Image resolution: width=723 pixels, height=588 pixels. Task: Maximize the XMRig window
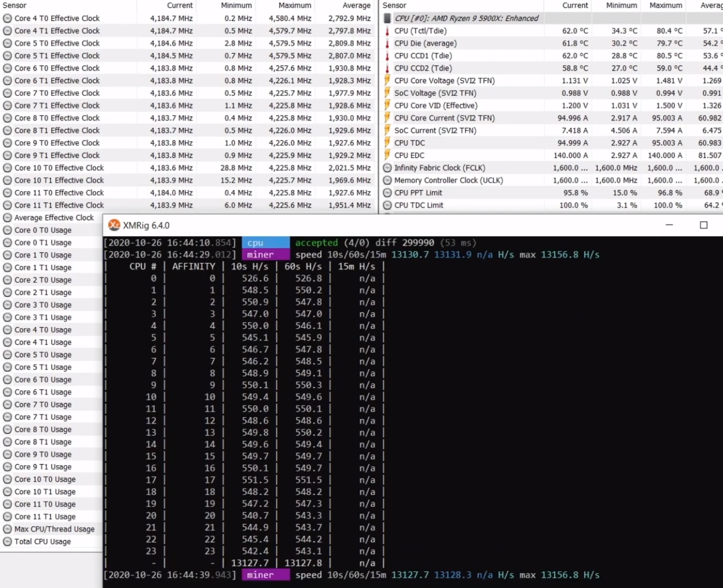pyautogui.click(x=704, y=225)
